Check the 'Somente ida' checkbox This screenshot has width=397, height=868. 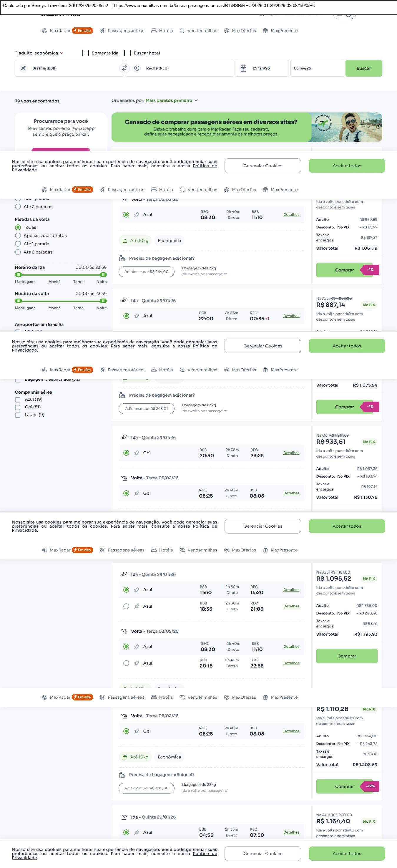(x=86, y=53)
